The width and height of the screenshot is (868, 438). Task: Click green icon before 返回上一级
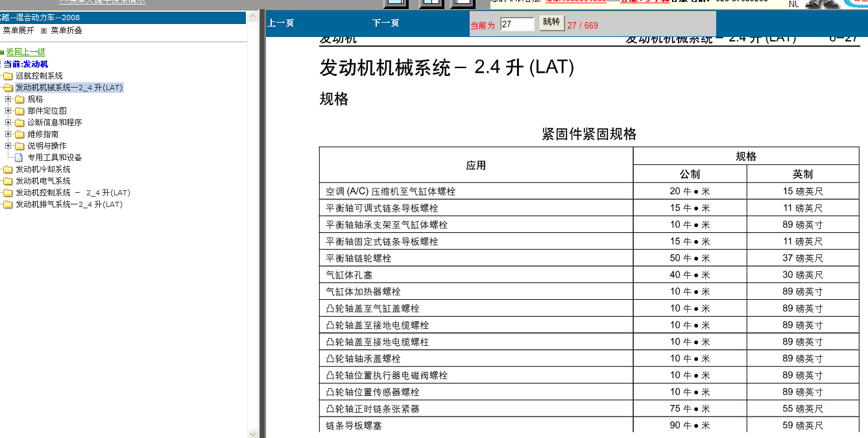(2, 53)
